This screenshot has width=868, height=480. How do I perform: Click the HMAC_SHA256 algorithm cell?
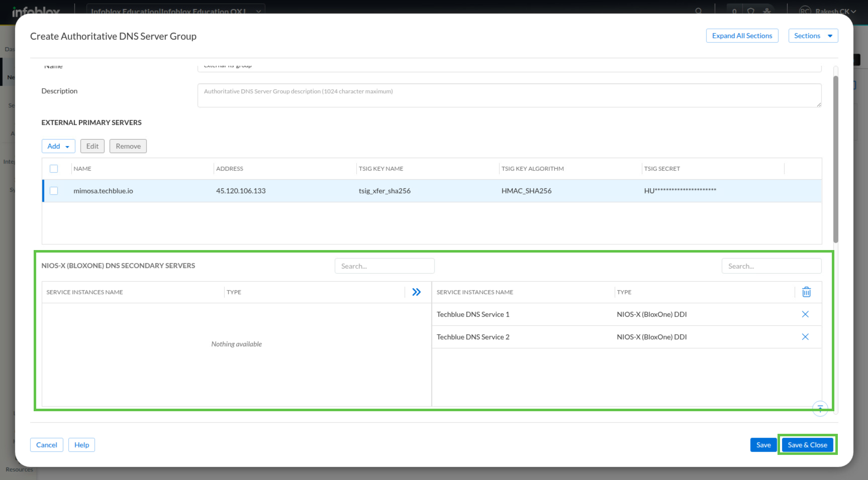pos(526,191)
